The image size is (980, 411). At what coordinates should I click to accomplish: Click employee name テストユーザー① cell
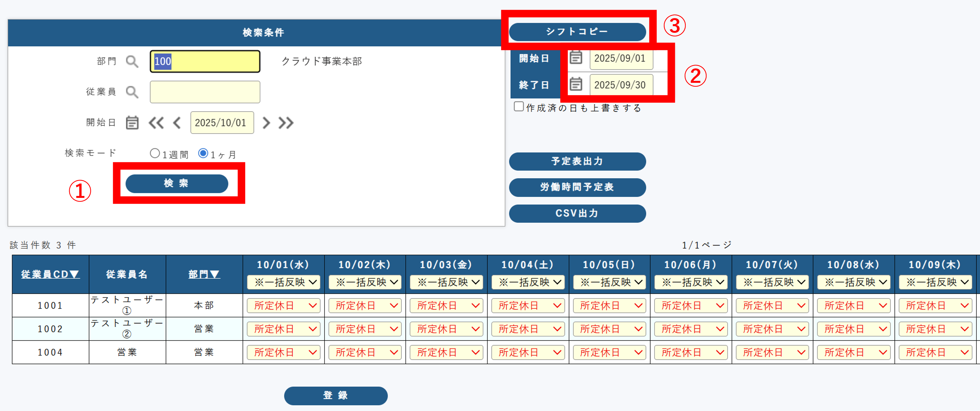tap(127, 305)
